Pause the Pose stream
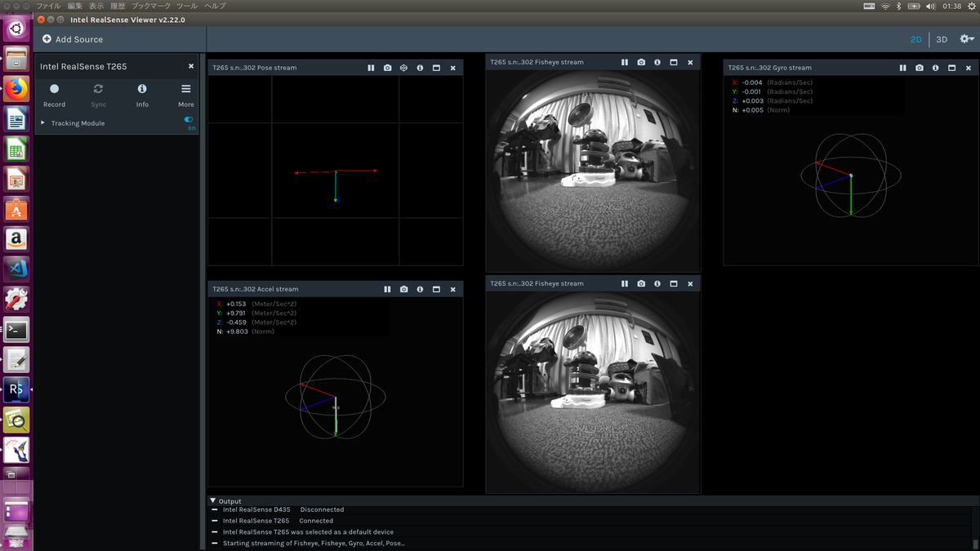Image resolution: width=980 pixels, height=551 pixels. [371, 68]
